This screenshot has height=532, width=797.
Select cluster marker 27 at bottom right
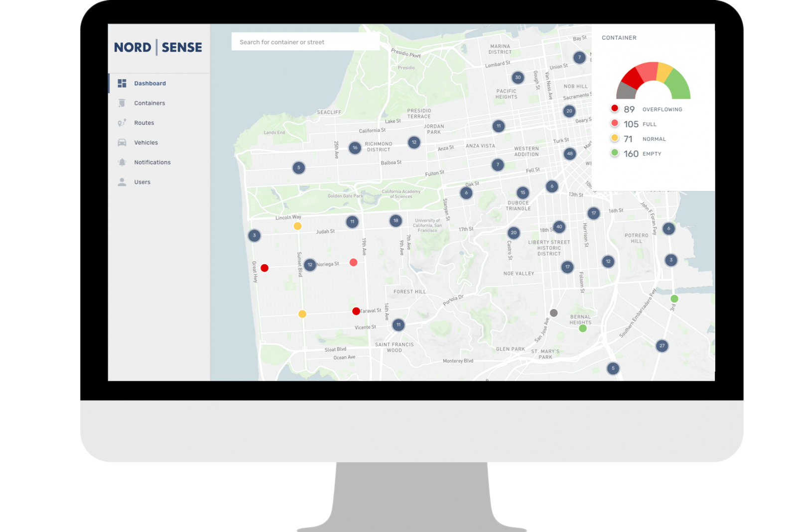tap(662, 346)
